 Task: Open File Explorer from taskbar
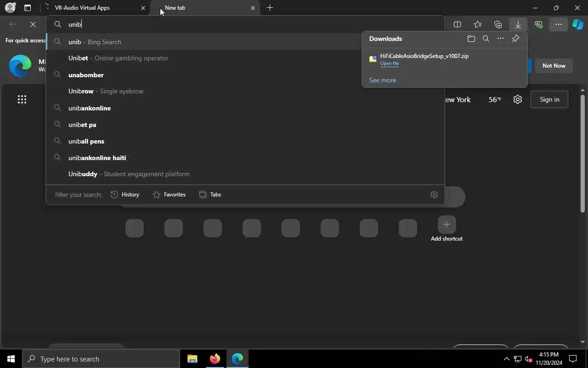(x=192, y=359)
